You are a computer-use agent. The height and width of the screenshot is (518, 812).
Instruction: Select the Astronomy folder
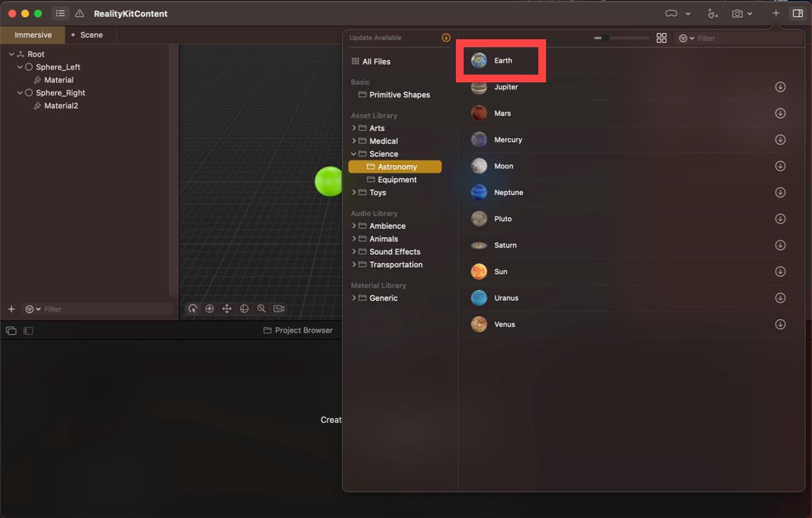(x=395, y=167)
